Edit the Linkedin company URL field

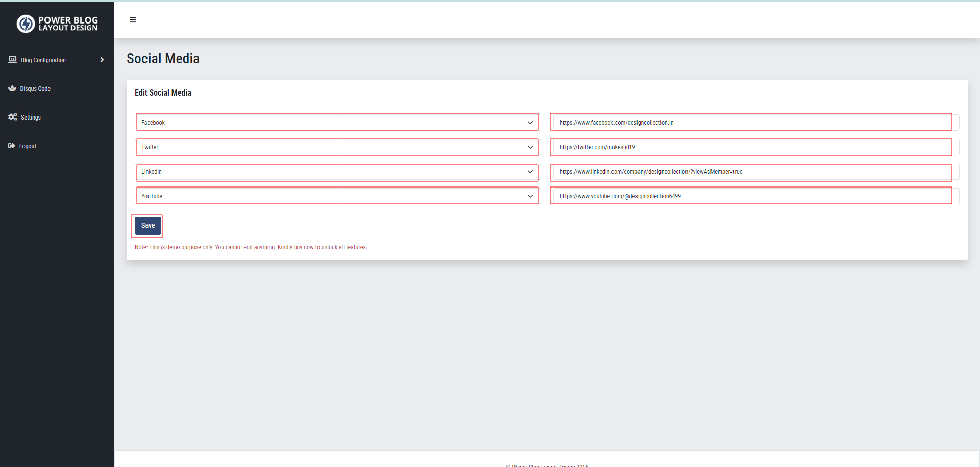[x=750, y=172]
